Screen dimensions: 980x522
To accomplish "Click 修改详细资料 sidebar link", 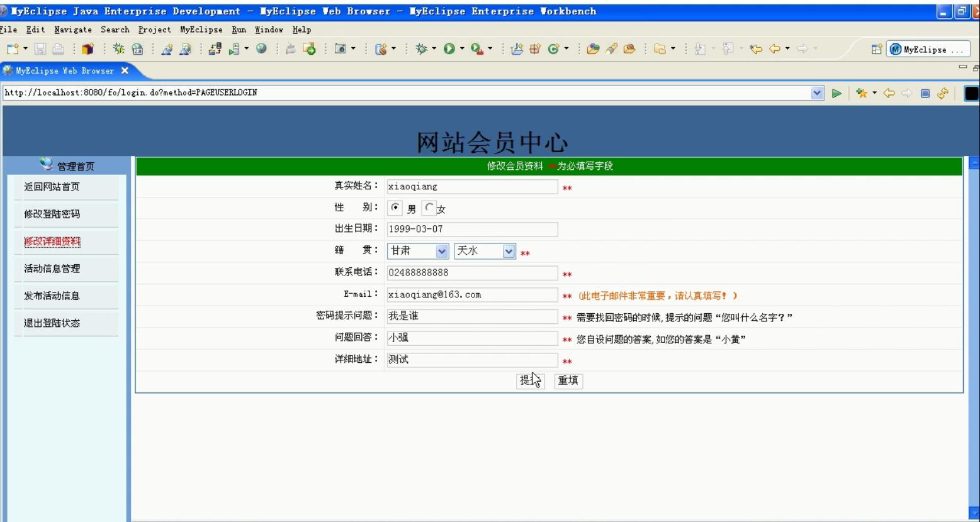I will 52,242.
